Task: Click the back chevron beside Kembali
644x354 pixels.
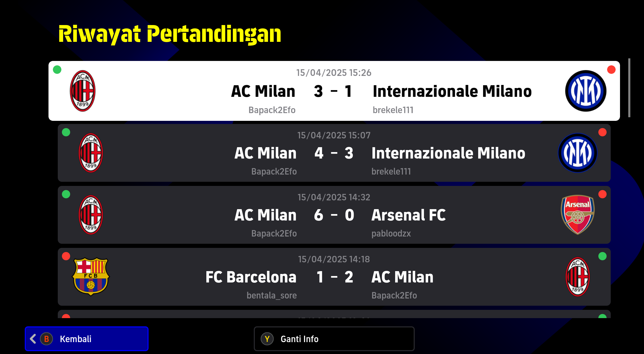Action: pos(33,339)
